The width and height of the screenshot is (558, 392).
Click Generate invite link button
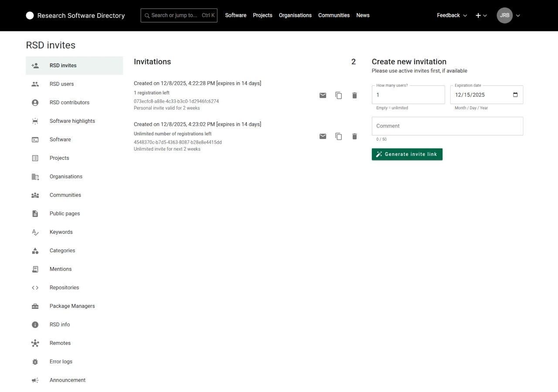point(407,154)
